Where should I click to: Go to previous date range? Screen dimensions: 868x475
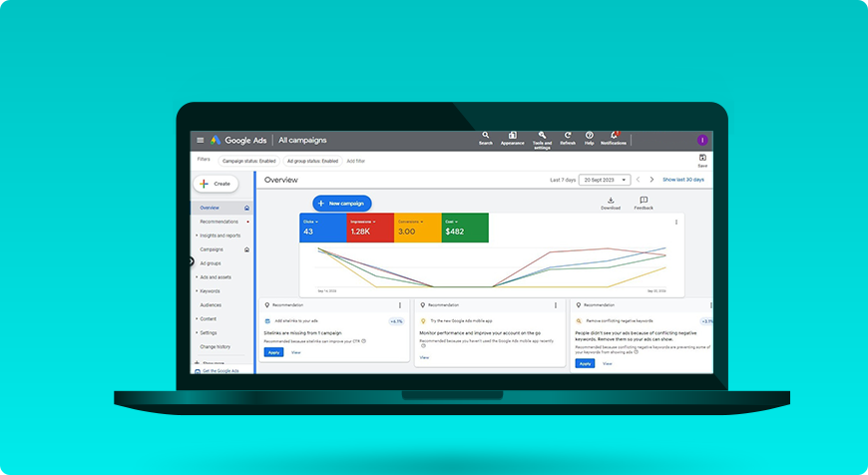[638, 180]
